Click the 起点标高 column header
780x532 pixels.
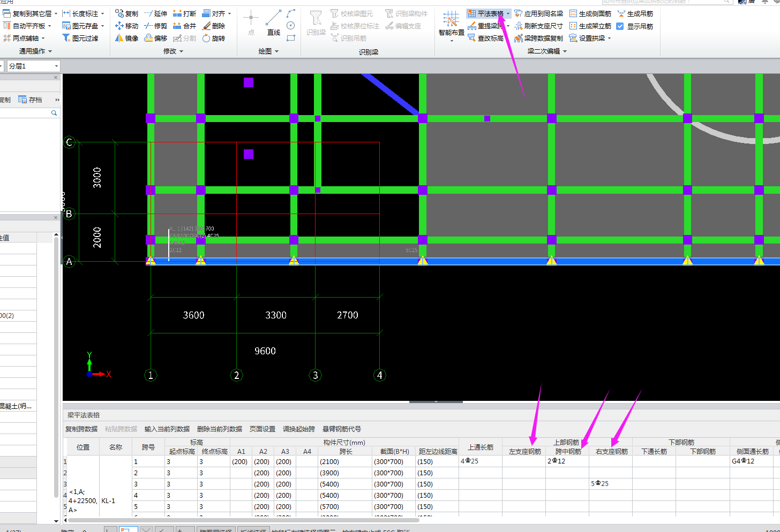(x=182, y=451)
